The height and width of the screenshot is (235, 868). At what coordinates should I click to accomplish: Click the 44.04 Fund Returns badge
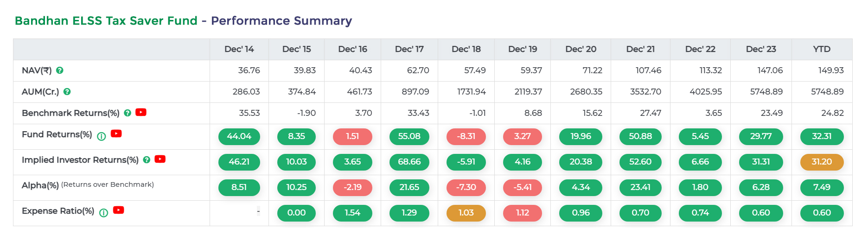point(239,136)
